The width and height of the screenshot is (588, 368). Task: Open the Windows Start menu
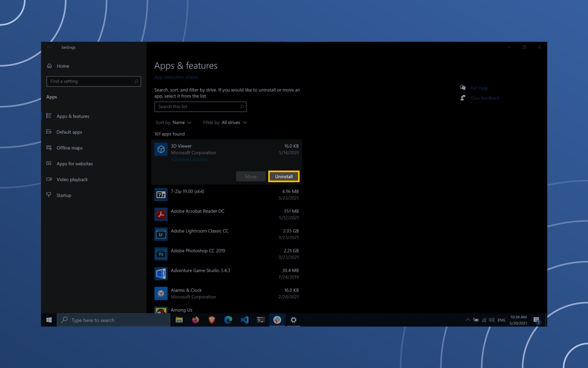coord(49,320)
